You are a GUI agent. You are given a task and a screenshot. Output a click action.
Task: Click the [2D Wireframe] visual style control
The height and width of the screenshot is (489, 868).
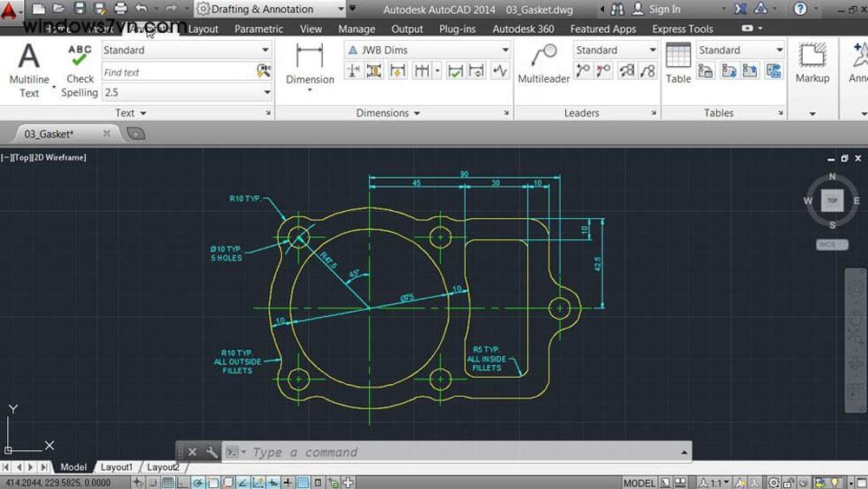tap(59, 158)
